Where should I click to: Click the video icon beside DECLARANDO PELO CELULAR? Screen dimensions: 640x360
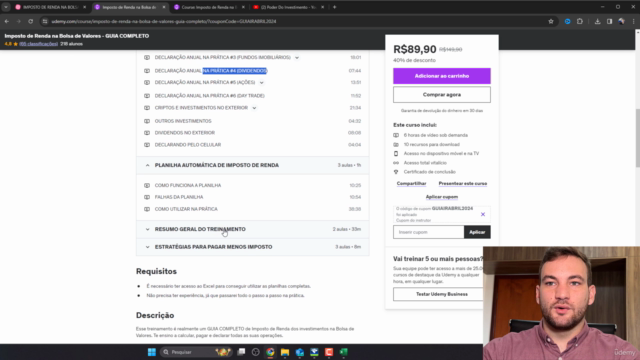coord(147,145)
